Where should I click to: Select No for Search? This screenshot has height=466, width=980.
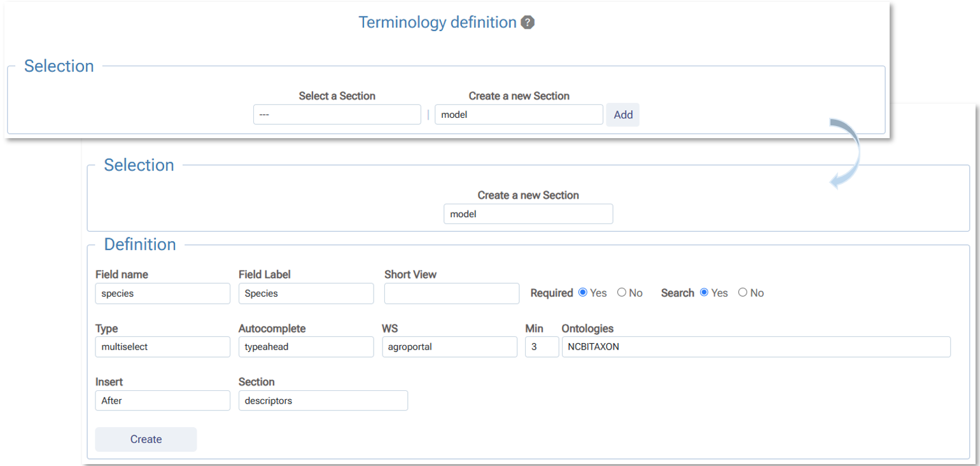[743, 293]
